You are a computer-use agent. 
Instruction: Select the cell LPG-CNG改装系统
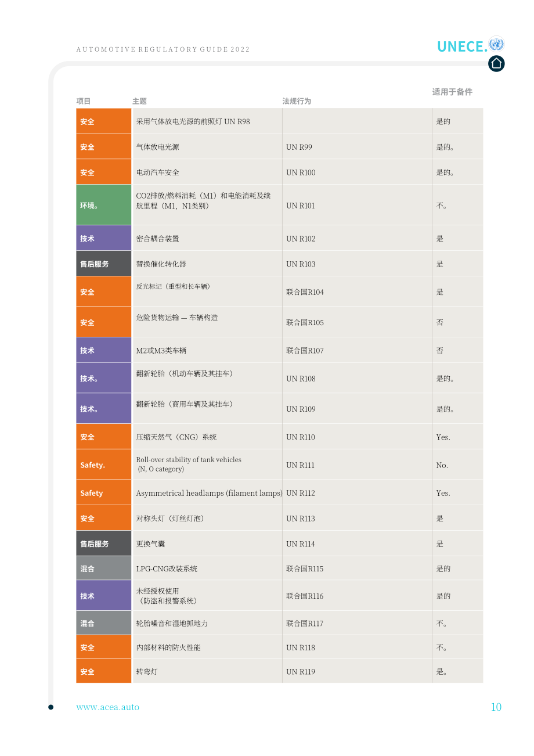pos(207,568)
